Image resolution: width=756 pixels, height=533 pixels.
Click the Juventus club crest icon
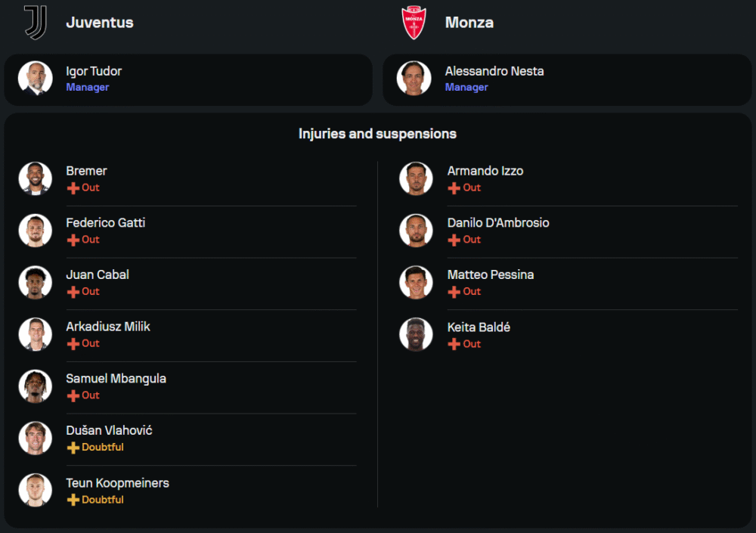pos(36,22)
